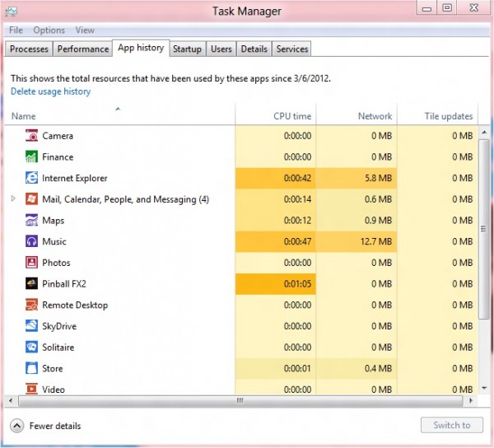Image resolution: width=494 pixels, height=448 pixels.
Task: Select the Solitaire row name
Action: coord(58,348)
